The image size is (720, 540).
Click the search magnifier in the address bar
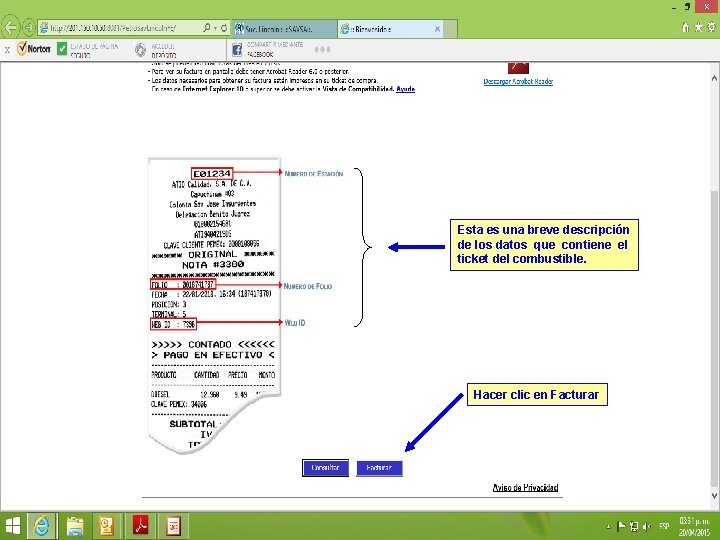coord(207,28)
